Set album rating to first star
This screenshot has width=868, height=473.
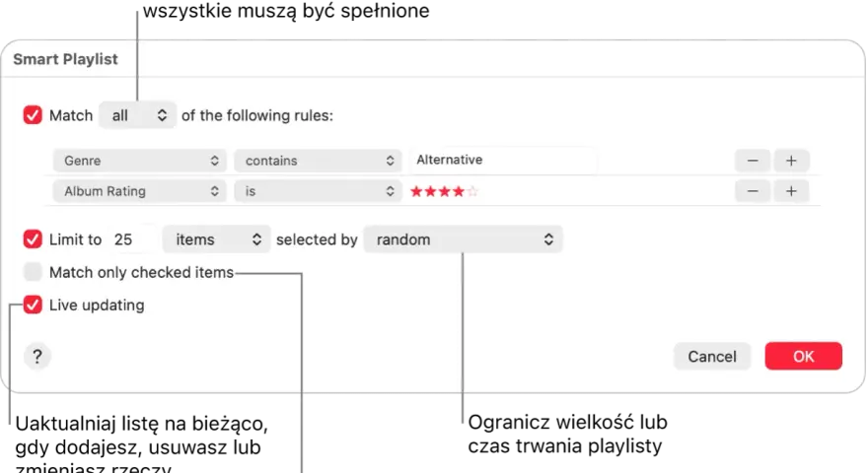tap(416, 191)
